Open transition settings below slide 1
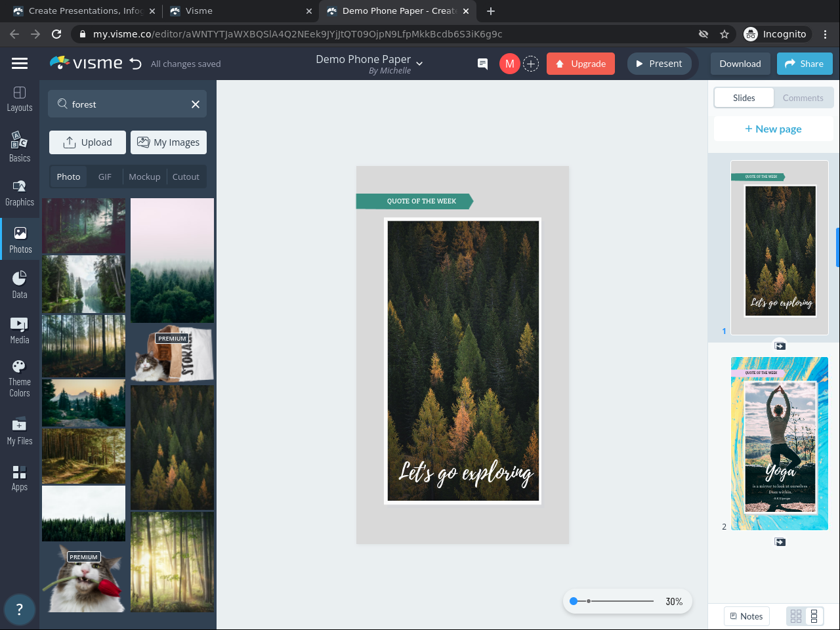The height and width of the screenshot is (630, 840). (780, 346)
